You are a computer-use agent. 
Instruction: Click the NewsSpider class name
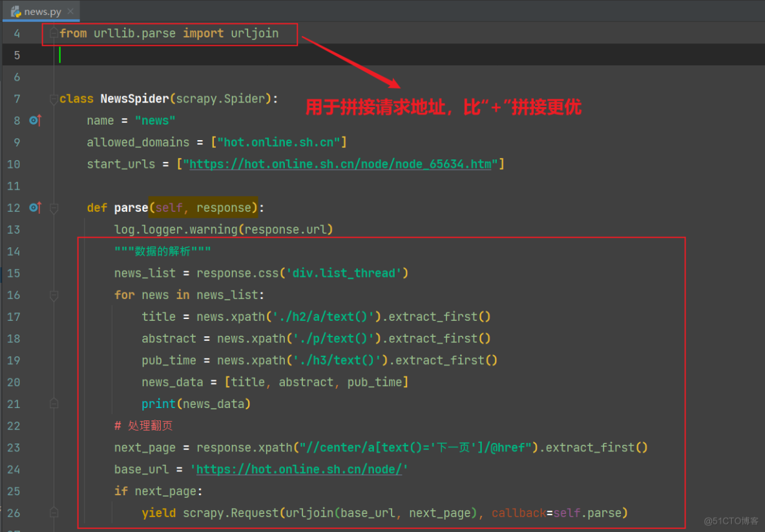pyautogui.click(x=134, y=99)
